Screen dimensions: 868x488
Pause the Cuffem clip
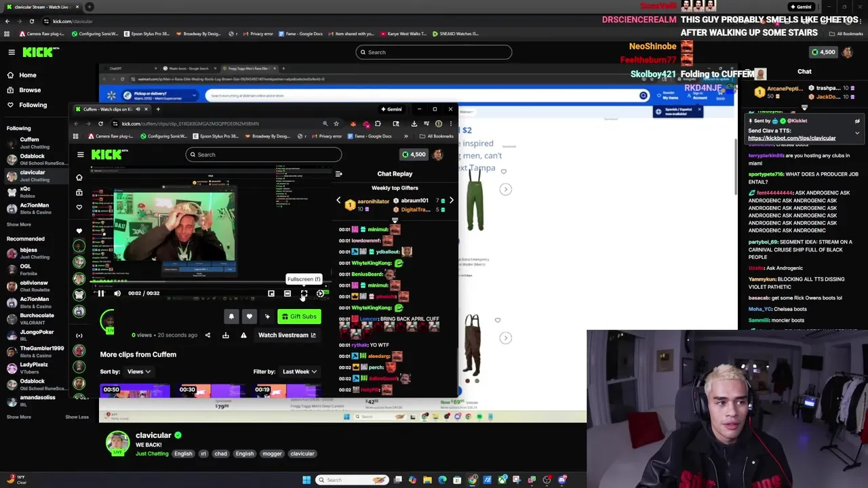coord(100,293)
